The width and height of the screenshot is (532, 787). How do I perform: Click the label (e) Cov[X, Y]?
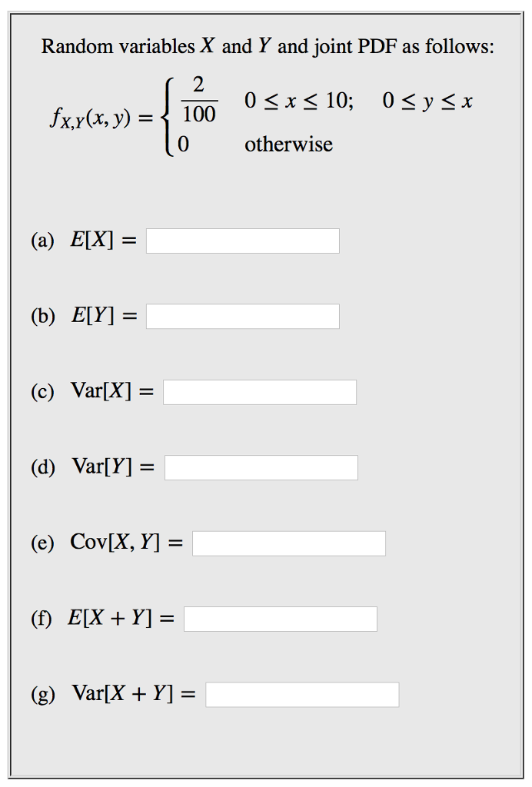click(x=104, y=542)
